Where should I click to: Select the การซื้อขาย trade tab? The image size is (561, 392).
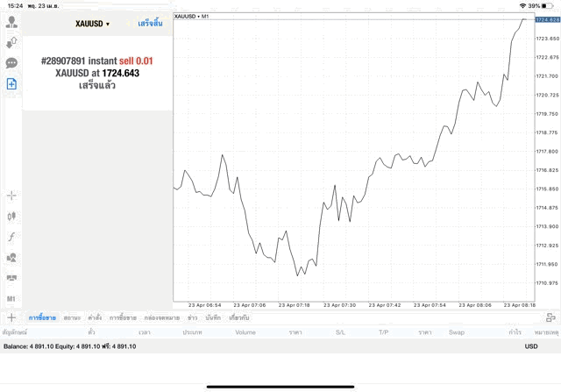point(42,317)
